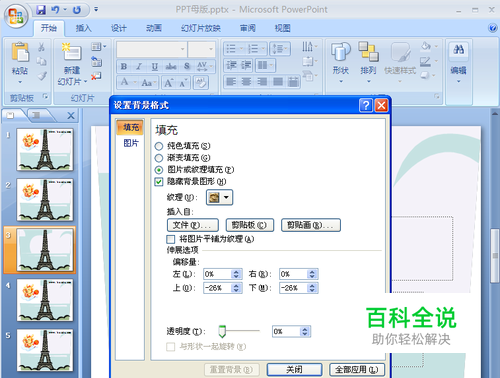Click the 全部应用(L) button
The width and height of the screenshot is (500, 378).
coord(357,369)
